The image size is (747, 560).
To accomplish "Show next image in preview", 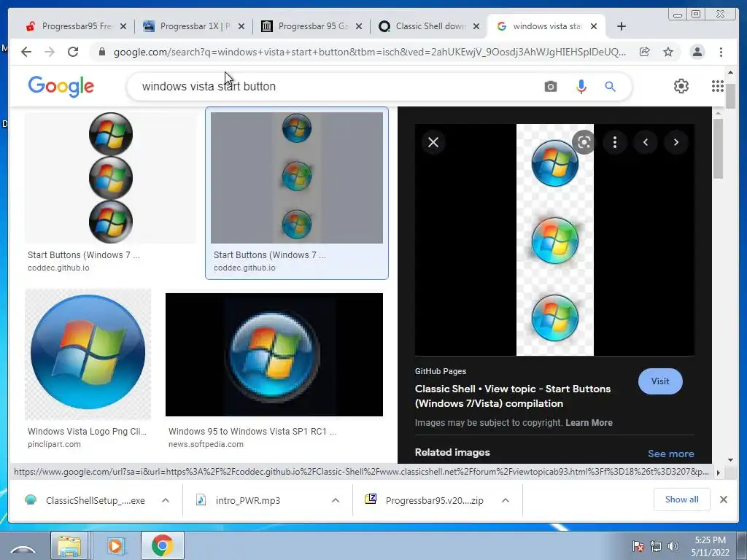I will (x=676, y=142).
